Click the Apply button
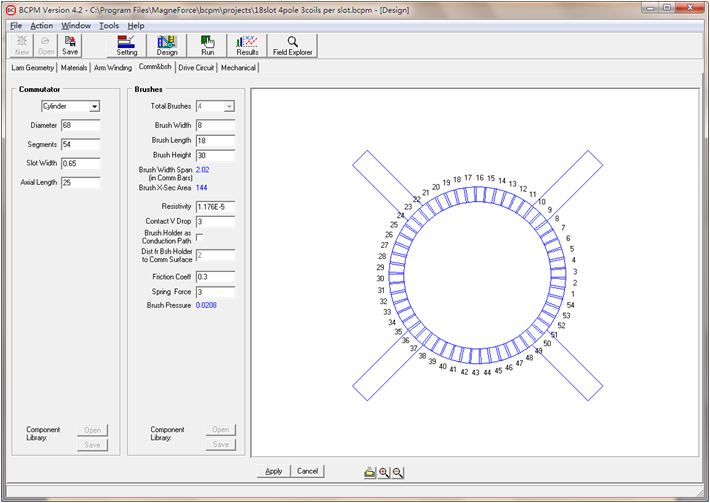 click(x=273, y=471)
